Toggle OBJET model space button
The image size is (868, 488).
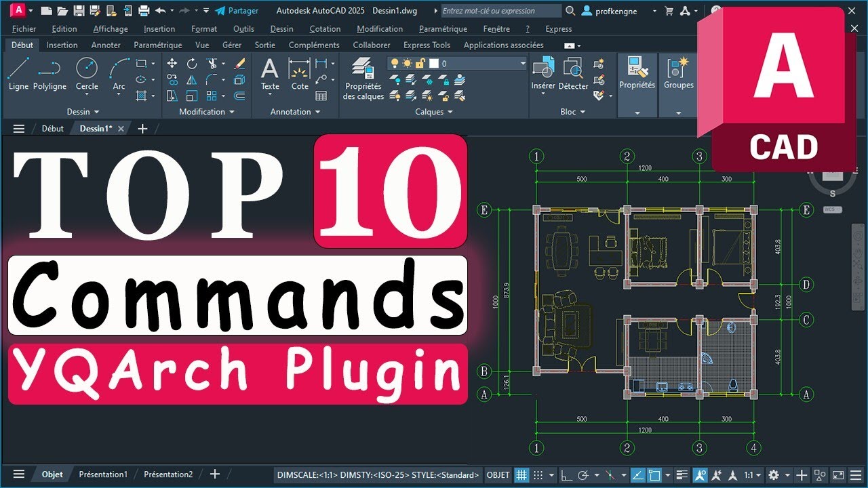pyautogui.click(x=498, y=475)
